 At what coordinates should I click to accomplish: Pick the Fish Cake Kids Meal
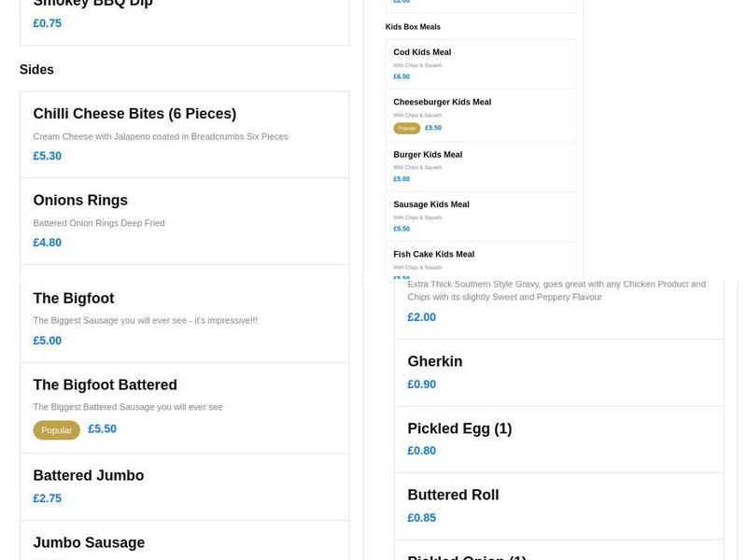tap(433, 255)
